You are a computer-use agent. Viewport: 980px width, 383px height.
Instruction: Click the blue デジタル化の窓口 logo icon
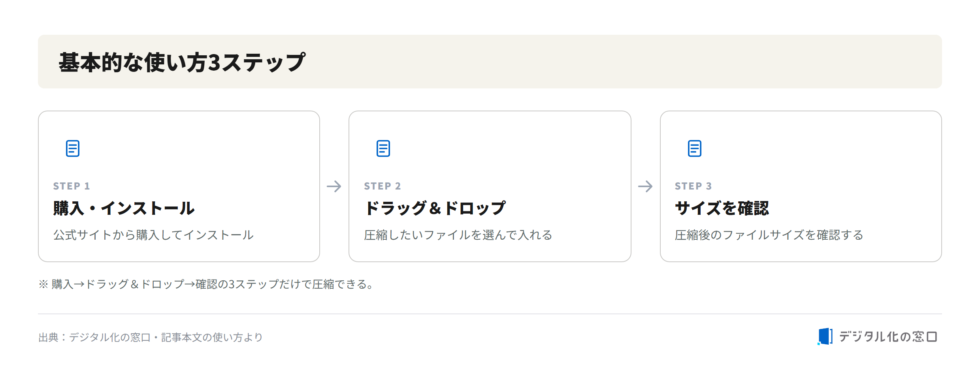825,336
